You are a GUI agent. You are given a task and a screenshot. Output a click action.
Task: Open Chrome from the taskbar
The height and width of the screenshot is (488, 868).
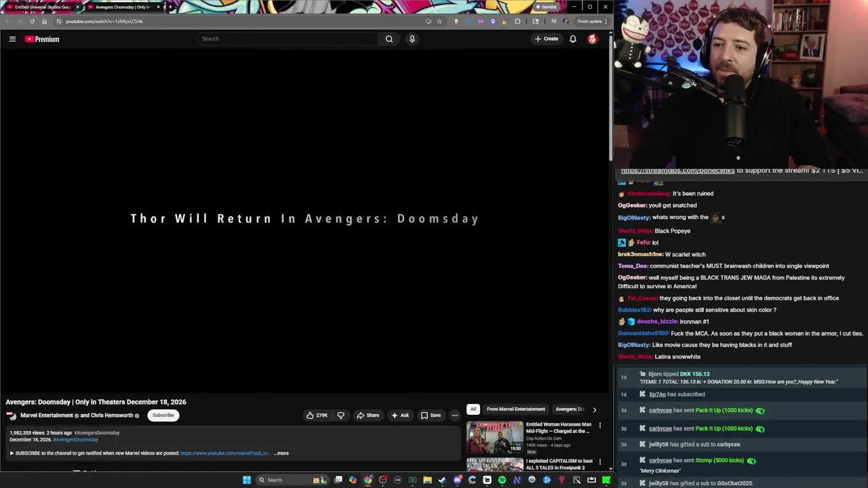coord(368,480)
